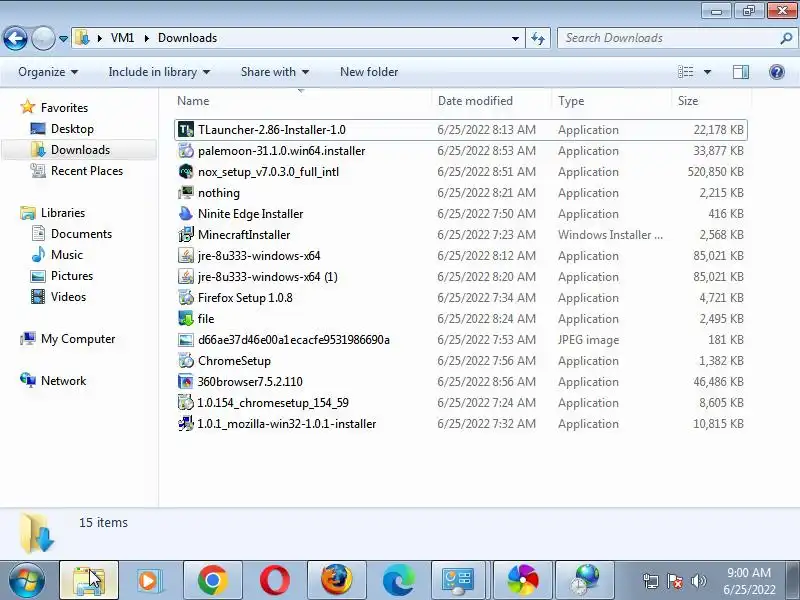
Task: Go back with the Back arrow button
Action: pyautogui.click(x=15, y=38)
